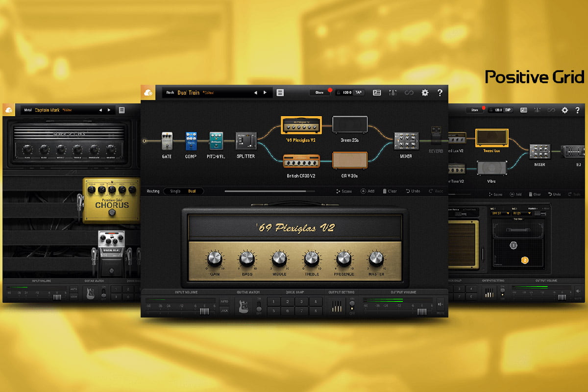Select the GATE pedal in signal chain
588x392 pixels.
(167, 141)
